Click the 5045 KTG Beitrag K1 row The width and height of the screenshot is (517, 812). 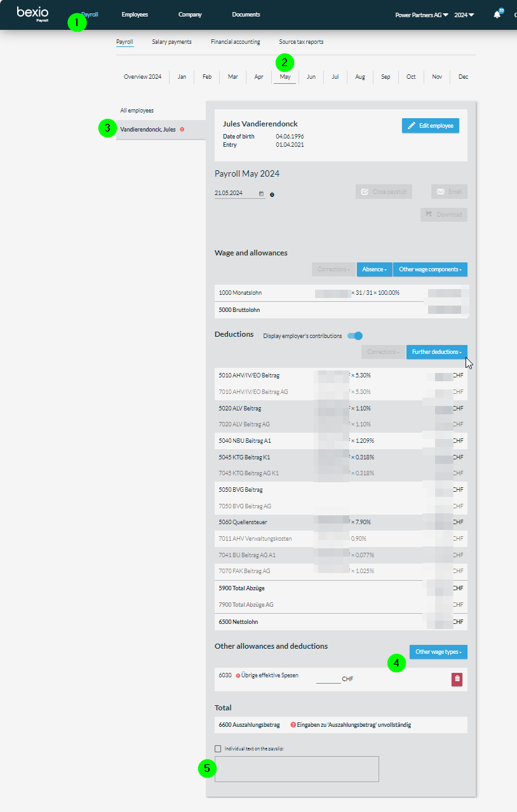341,457
